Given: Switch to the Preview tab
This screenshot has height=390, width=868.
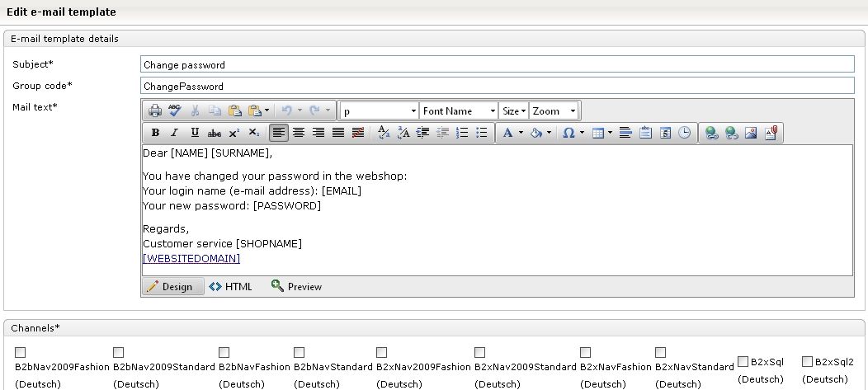Looking at the screenshot, I should [296, 287].
